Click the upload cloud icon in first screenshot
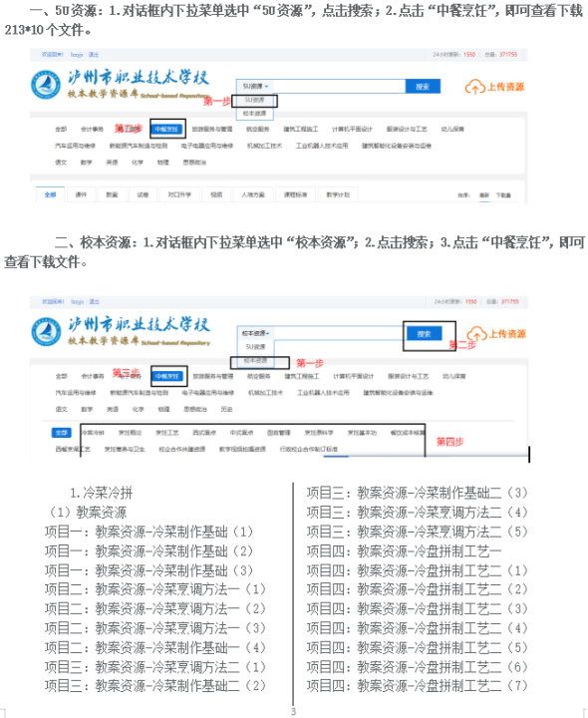The image size is (588, 718). click(x=475, y=87)
